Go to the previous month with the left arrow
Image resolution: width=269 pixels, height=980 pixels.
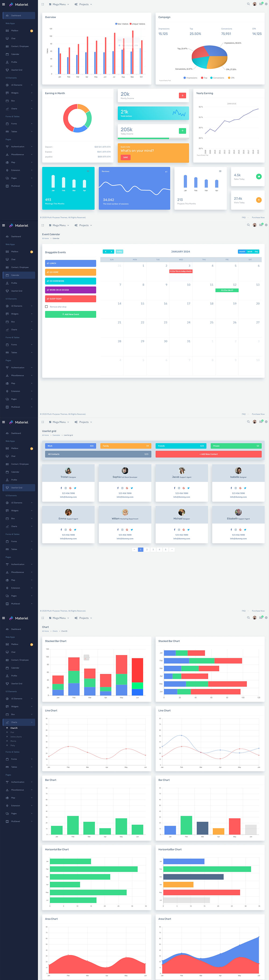105,251
